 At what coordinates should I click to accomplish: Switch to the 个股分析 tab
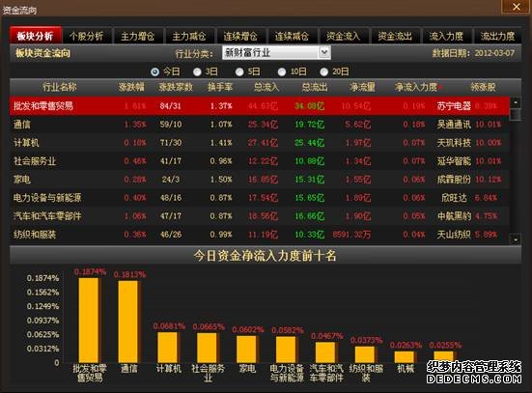coord(87,36)
